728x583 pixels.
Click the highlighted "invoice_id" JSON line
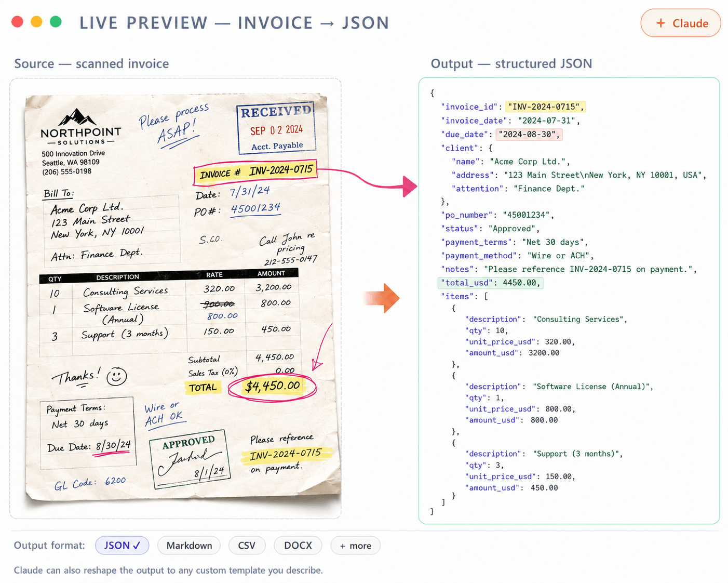(513, 107)
